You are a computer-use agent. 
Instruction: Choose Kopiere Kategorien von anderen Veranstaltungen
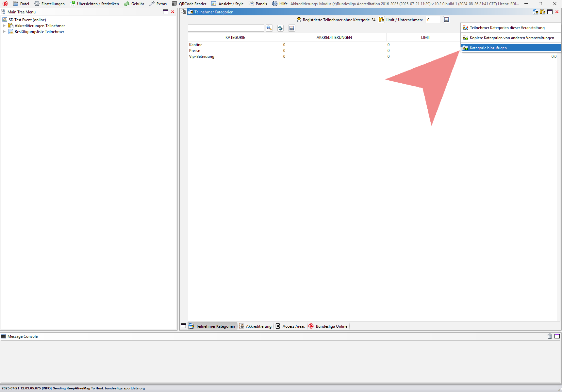[x=511, y=38]
